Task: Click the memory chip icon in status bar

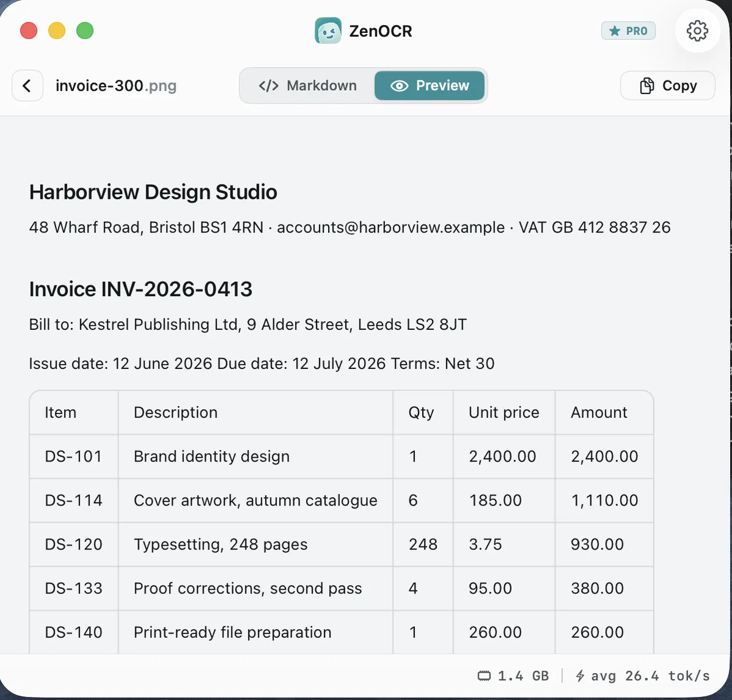Action: point(484,676)
